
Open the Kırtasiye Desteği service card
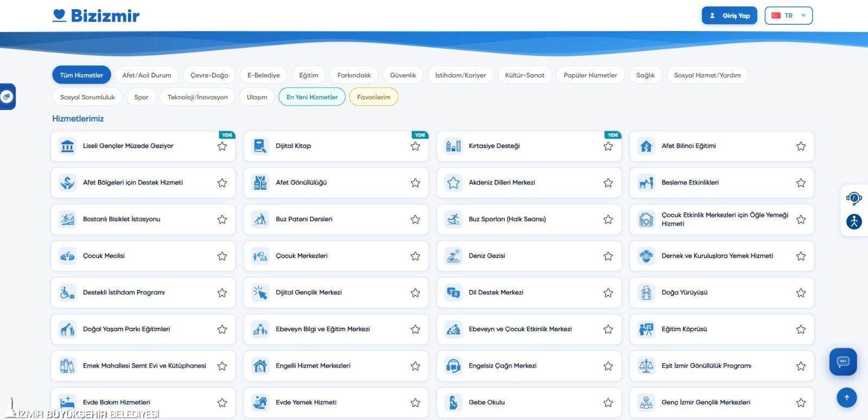click(x=529, y=146)
